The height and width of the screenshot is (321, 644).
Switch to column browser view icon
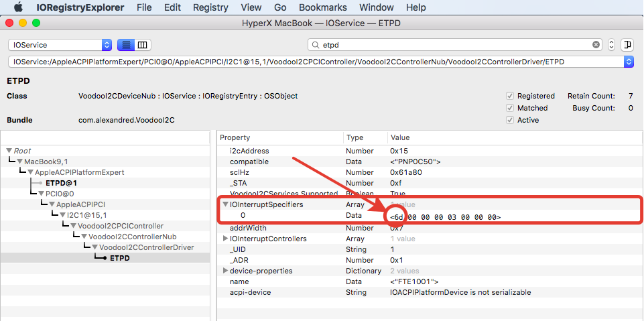(142, 45)
